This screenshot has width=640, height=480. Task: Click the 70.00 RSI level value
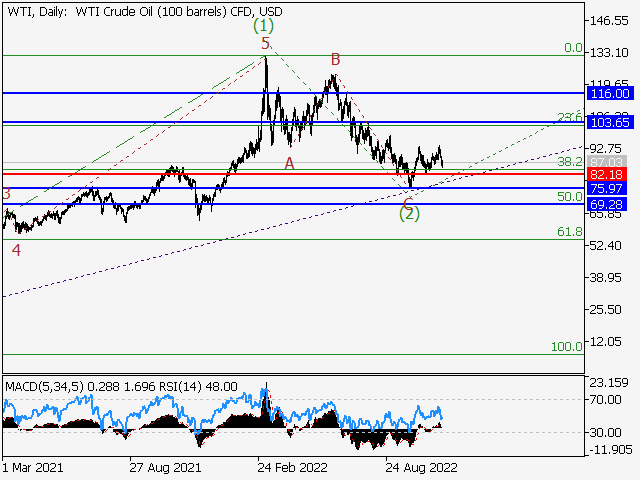point(606,399)
